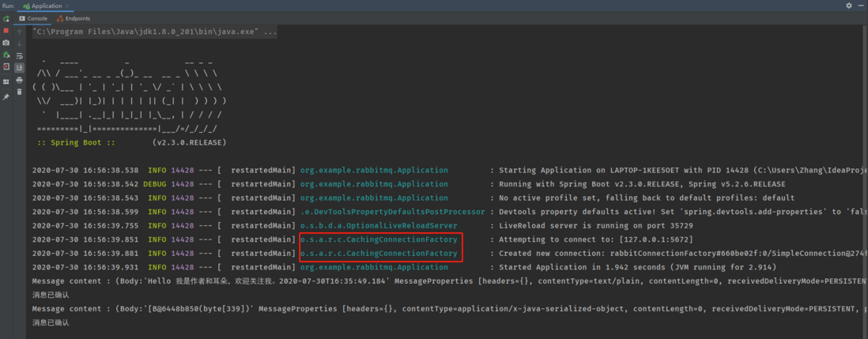Hide the Run tool window
Image resolution: width=868 pixels, height=339 pixels.
pos(861,6)
